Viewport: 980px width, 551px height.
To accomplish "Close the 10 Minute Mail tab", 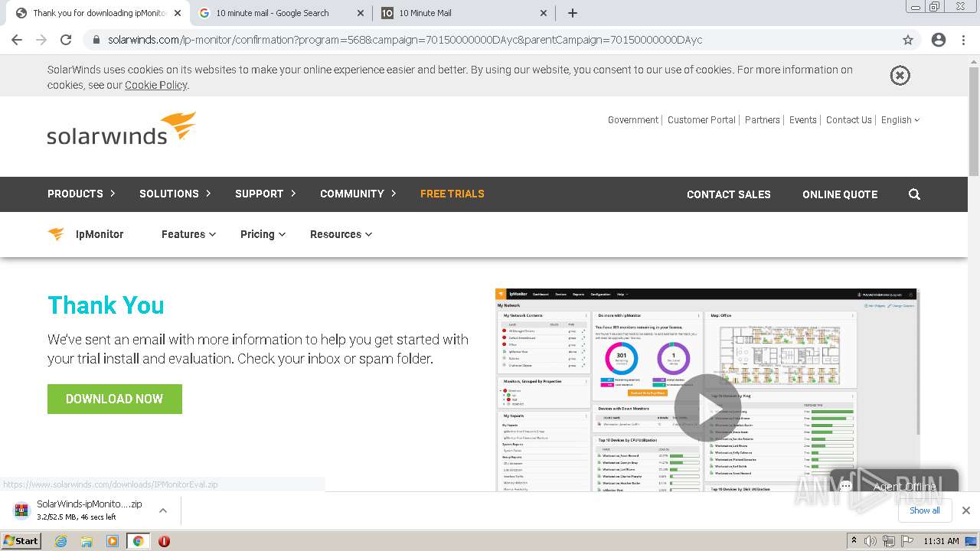I will pos(544,13).
